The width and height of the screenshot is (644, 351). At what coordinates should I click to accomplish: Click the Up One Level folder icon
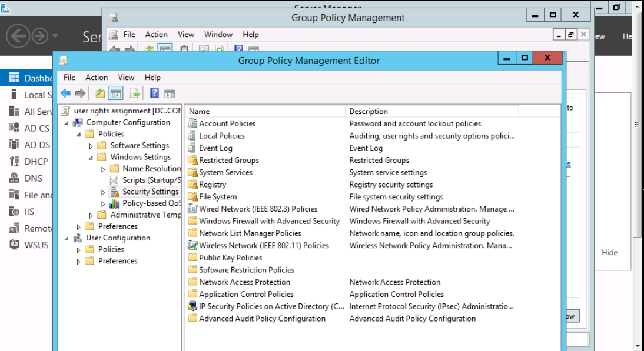click(x=100, y=93)
